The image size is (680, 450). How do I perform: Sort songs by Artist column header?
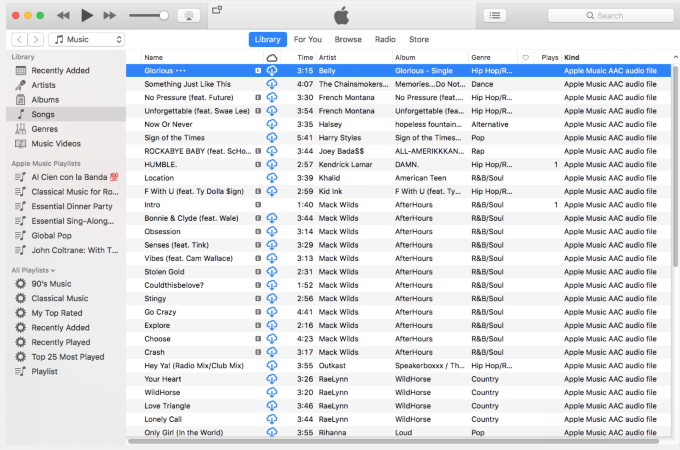coord(353,58)
